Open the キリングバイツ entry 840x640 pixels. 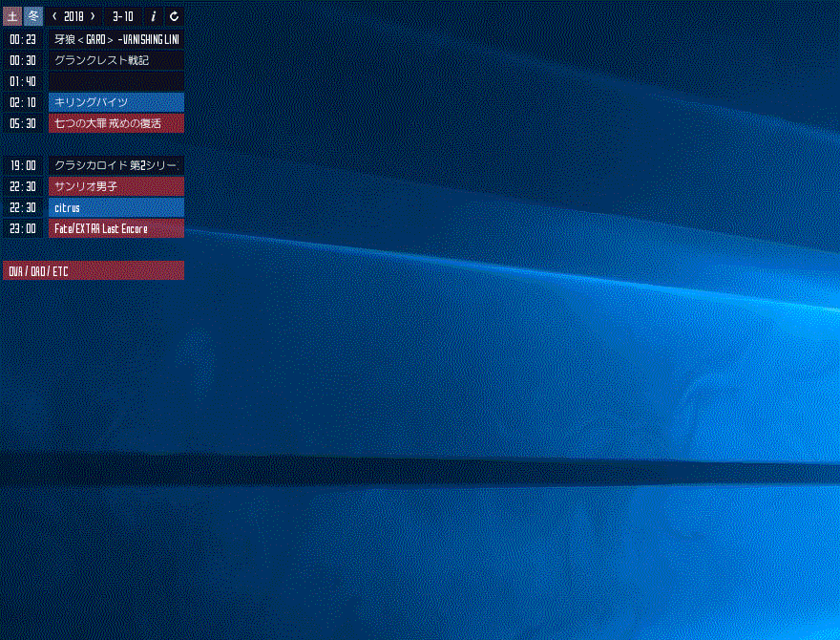[x=116, y=102]
